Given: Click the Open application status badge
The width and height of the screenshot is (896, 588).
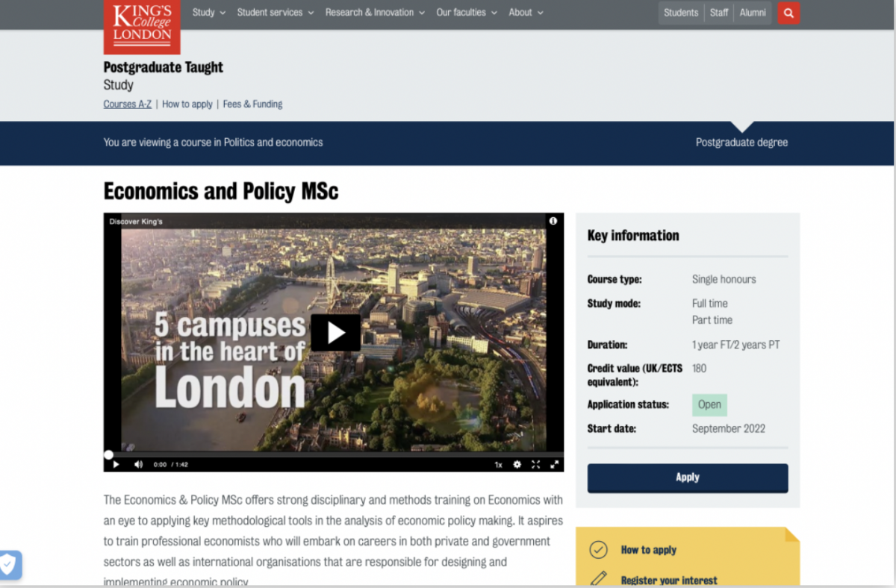Looking at the screenshot, I should (709, 405).
